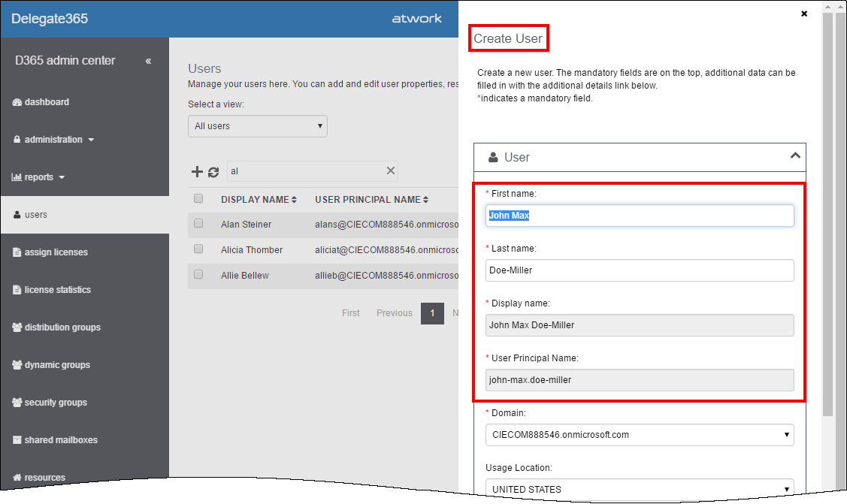Check the Alicia Thomber row checkbox
Viewport: 847px width, 504px height.
tap(198, 249)
